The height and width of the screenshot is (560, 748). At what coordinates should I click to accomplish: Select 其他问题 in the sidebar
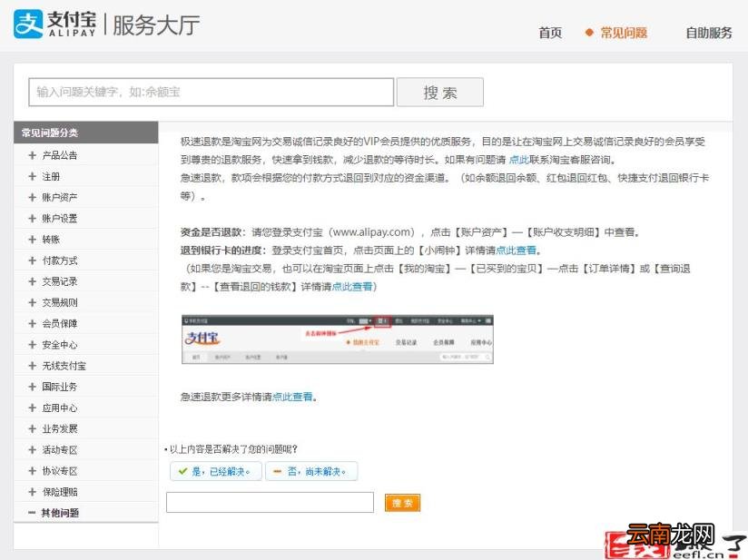[x=60, y=513]
